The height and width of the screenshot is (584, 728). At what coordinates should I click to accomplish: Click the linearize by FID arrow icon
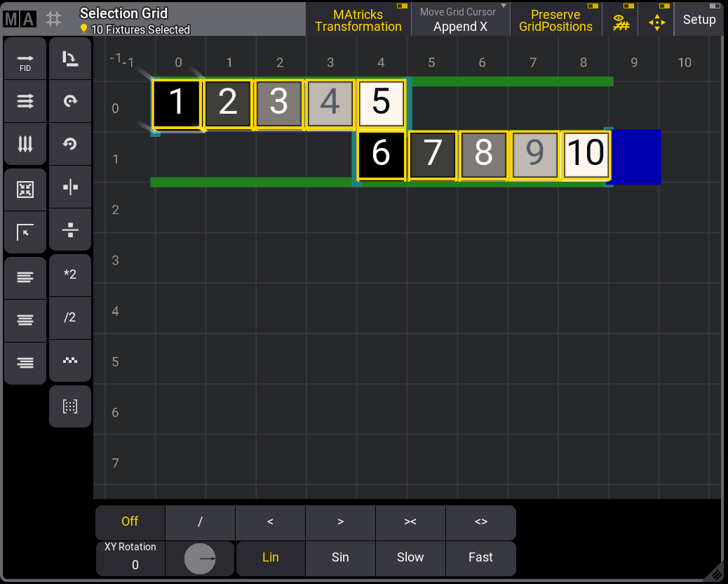pos(25,59)
